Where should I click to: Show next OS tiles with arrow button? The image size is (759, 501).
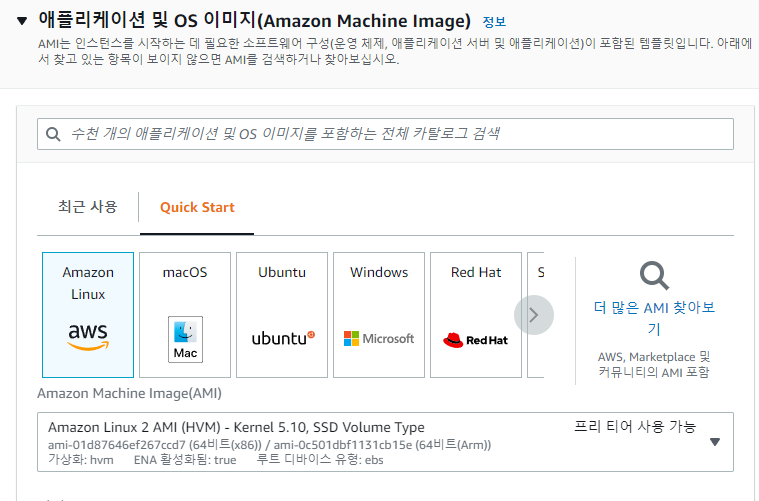534,315
